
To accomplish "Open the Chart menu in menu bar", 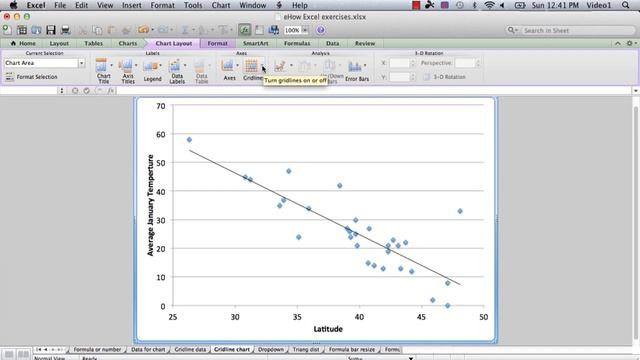I will [x=221, y=5].
